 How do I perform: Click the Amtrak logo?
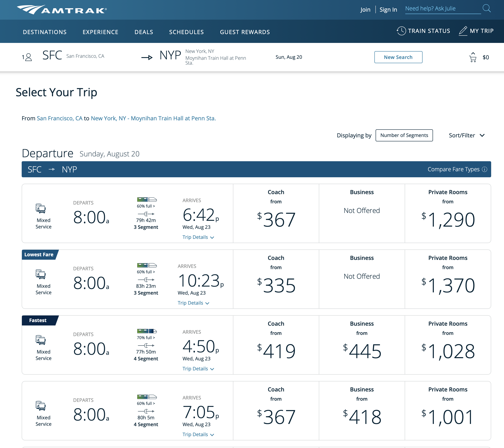point(62,10)
